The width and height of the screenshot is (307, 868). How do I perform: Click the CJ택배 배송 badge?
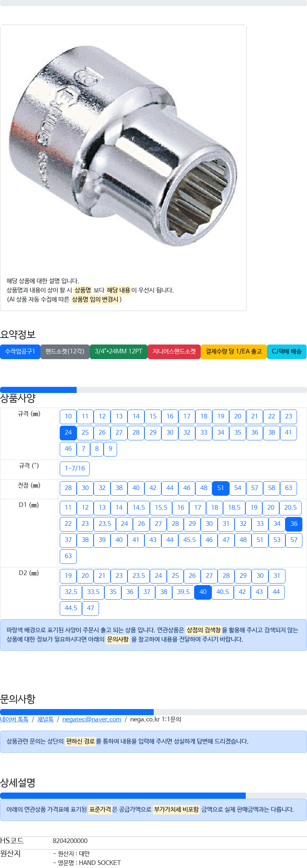(287, 351)
